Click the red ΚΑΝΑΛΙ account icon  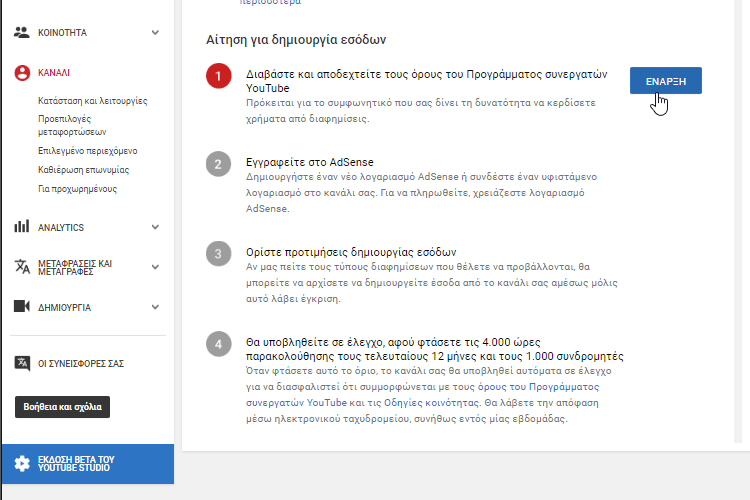click(x=22, y=73)
